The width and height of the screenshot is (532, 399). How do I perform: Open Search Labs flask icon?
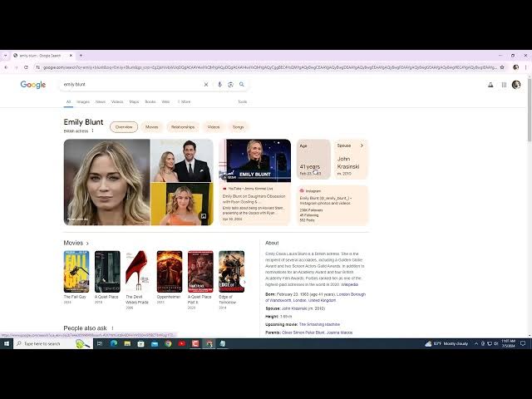[x=490, y=84]
